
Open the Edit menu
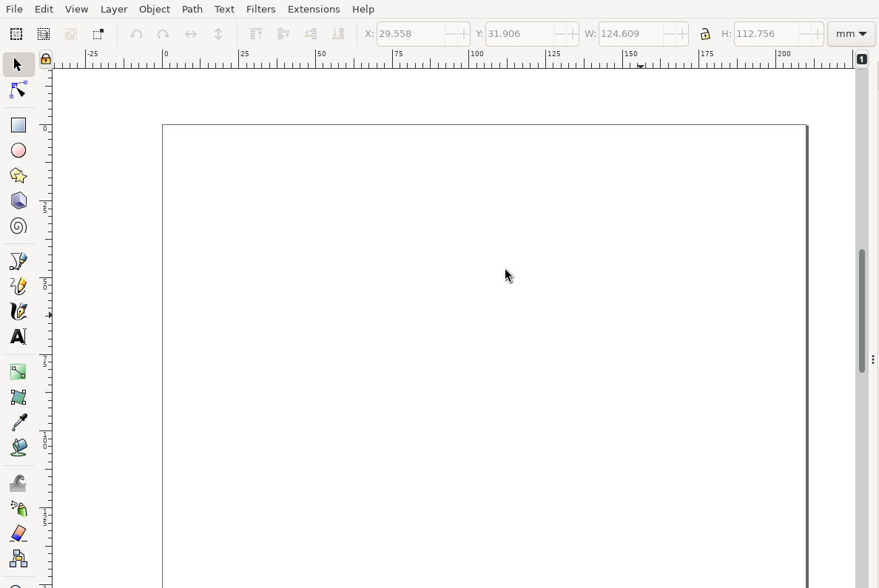(44, 9)
